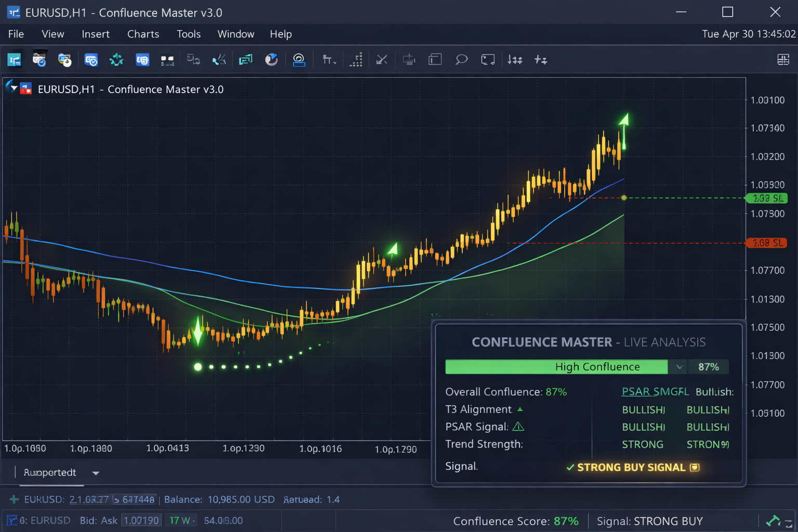Click the clock 'Tue Apr 30 13:45:02'

coord(749,34)
